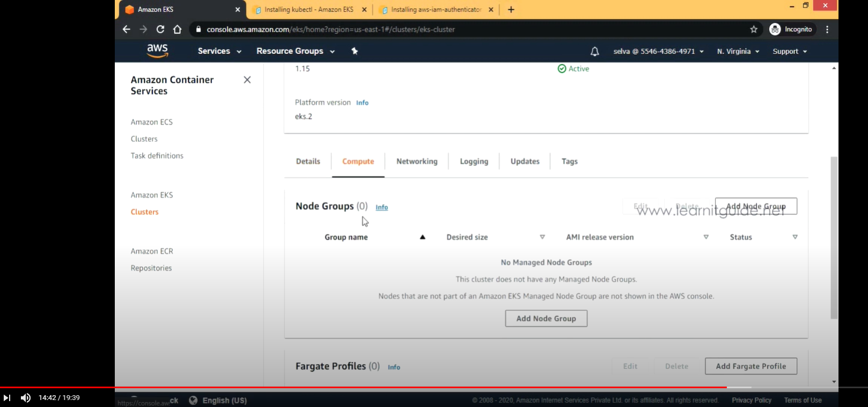Viewport: 868px width, 407px height.
Task: Open the Logging tab
Action: click(474, 162)
